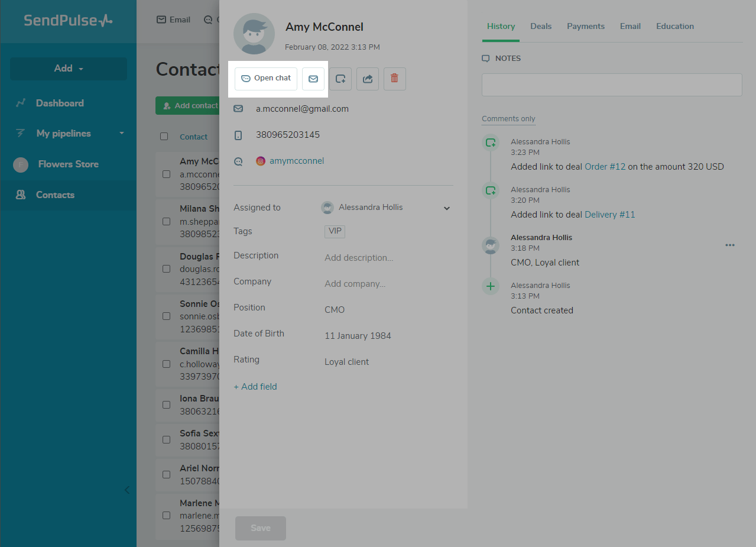
Task: Open the Assigned to dropdown arrow
Action: [x=447, y=208]
